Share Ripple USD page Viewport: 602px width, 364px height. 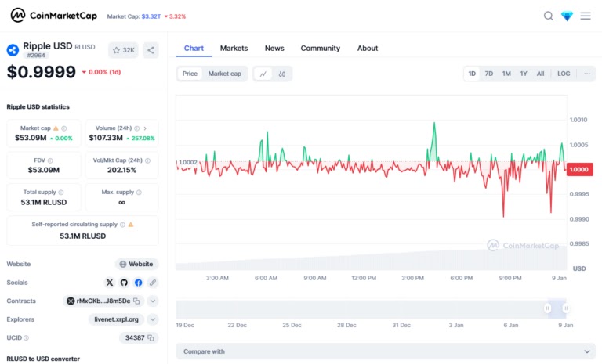[150, 50]
